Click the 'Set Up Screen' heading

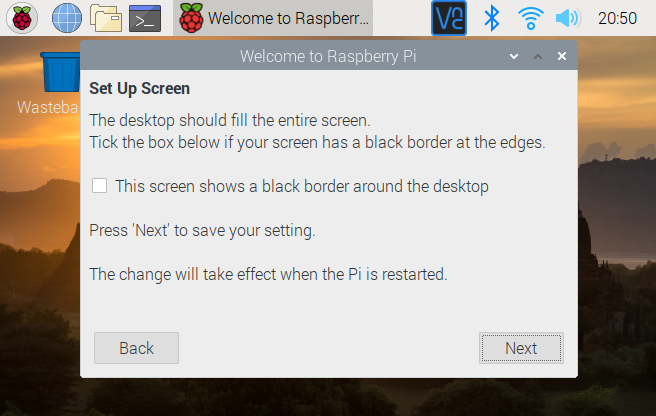139,89
